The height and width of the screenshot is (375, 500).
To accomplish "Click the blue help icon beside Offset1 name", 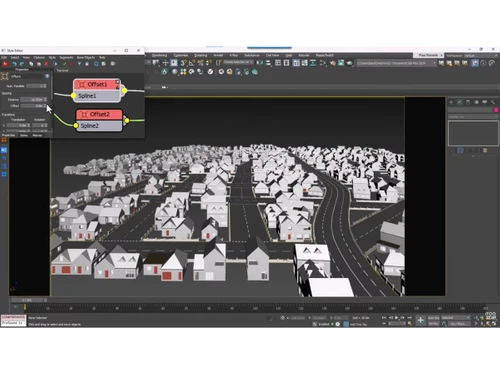I will click(47, 76).
